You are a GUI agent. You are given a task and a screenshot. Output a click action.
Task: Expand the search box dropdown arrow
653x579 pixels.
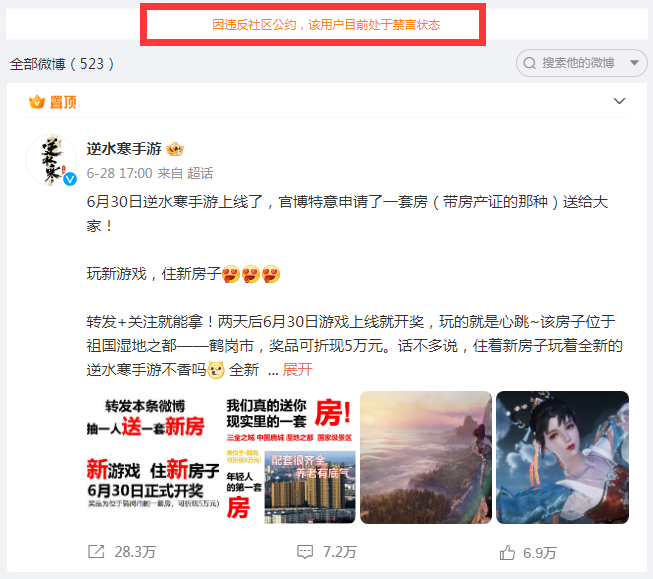pyautogui.click(x=634, y=63)
